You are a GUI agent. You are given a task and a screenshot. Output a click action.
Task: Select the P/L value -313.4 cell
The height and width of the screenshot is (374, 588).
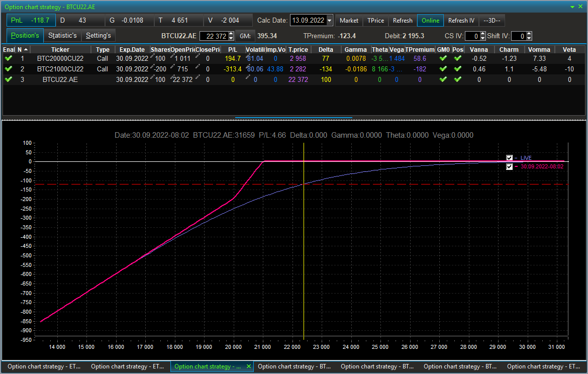coord(233,69)
